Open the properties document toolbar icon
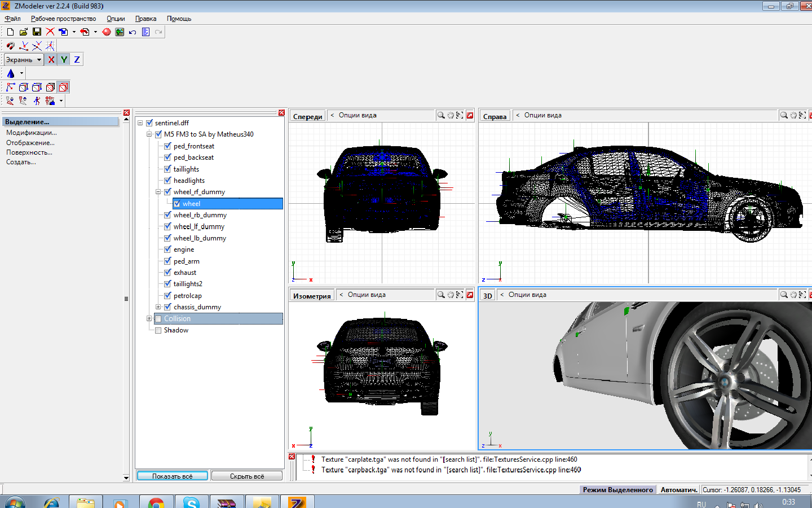Image resolution: width=812 pixels, height=508 pixels. click(145, 32)
